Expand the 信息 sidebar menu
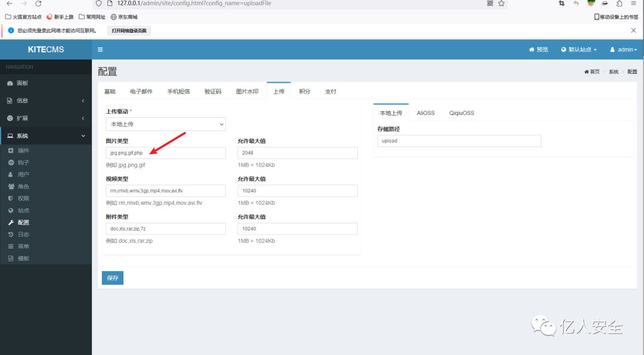This screenshot has width=644, height=355. click(x=45, y=101)
